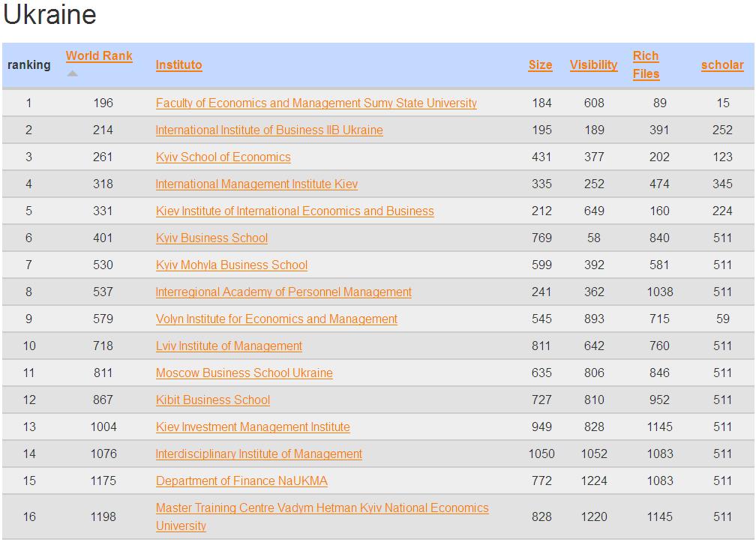This screenshot has width=756, height=542.
Task: Open Lviv Institute of Management link
Action: 229,346
